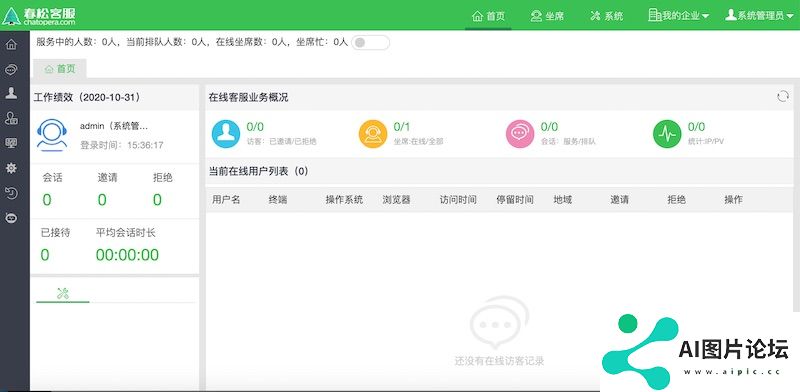The width and height of the screenshot is (800, 392).
Task: Click the 地域 column header
Action: (563, 200)
